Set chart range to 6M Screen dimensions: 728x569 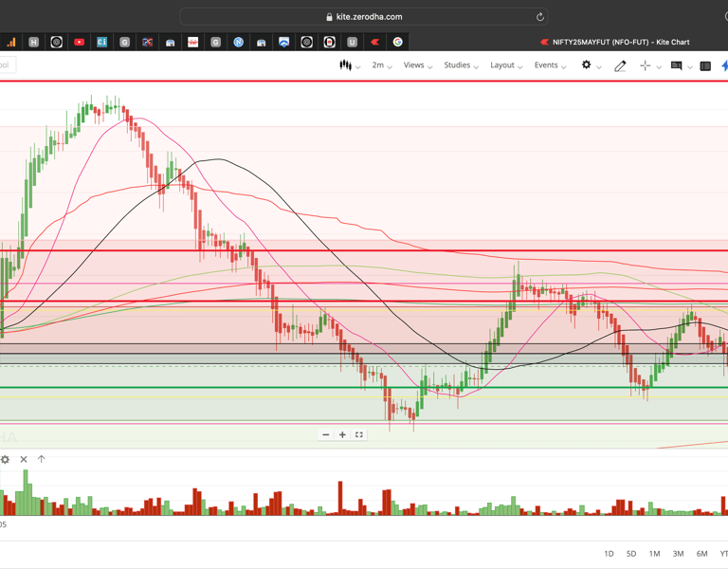[701, 554]
